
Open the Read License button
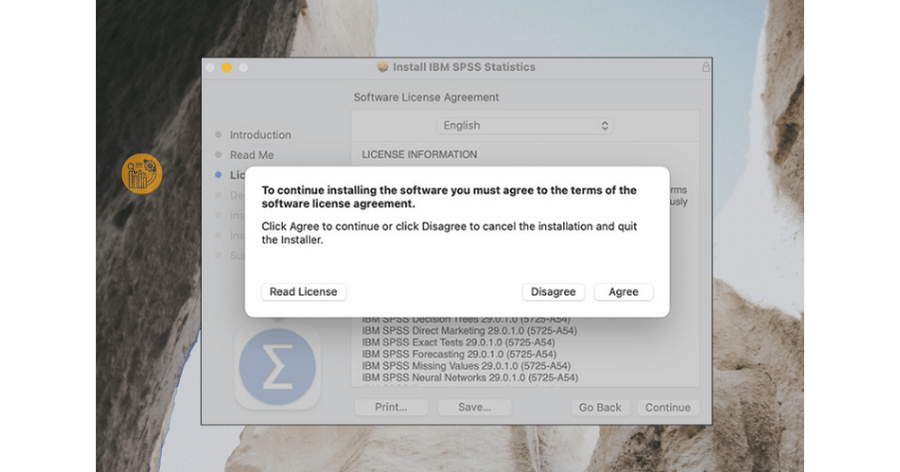point(304,292)
